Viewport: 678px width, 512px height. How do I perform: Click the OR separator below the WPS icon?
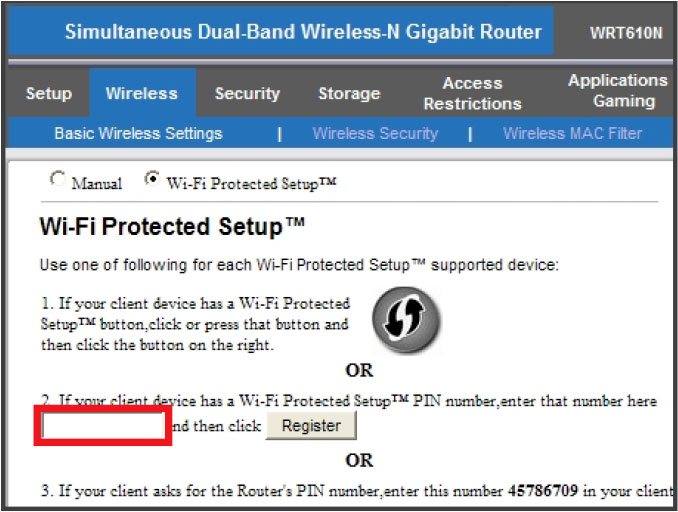coord(359,370)
